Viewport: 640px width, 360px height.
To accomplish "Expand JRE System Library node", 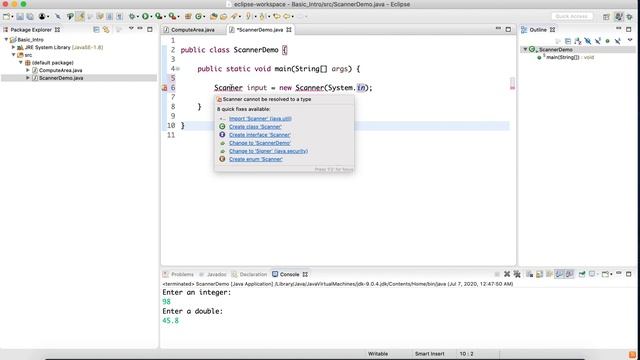I will [13, 47].
